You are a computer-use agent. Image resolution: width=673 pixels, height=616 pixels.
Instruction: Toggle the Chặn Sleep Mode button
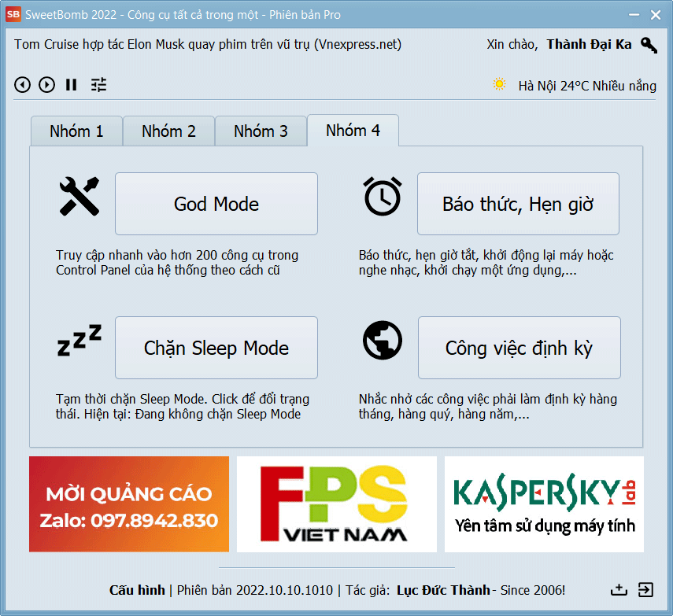pos(216,348)
